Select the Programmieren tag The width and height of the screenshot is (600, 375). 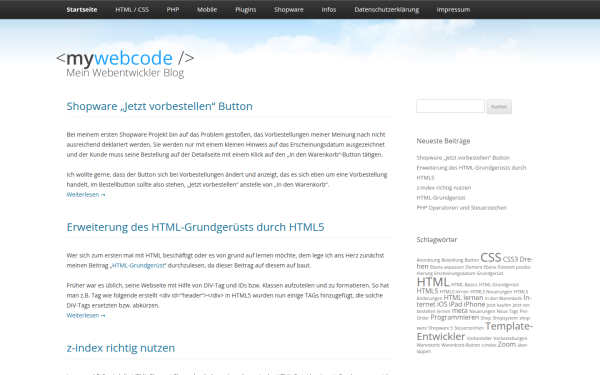tap(455, 317)
